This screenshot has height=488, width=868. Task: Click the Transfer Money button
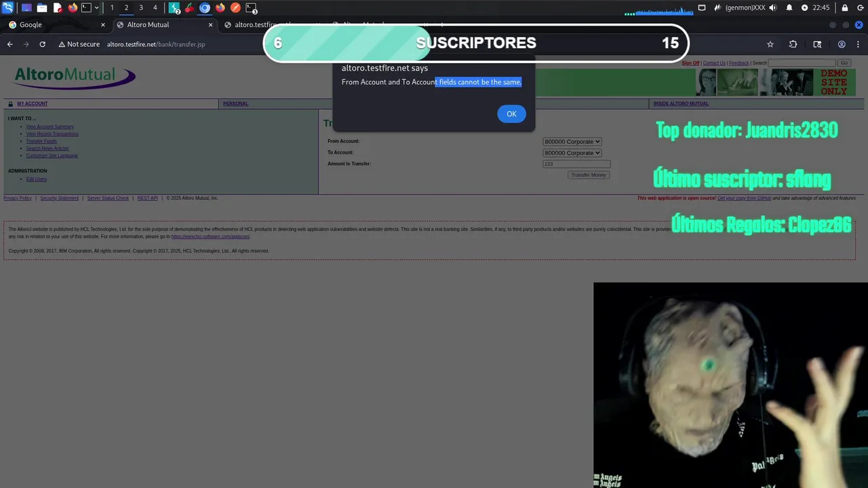[589, 175]
